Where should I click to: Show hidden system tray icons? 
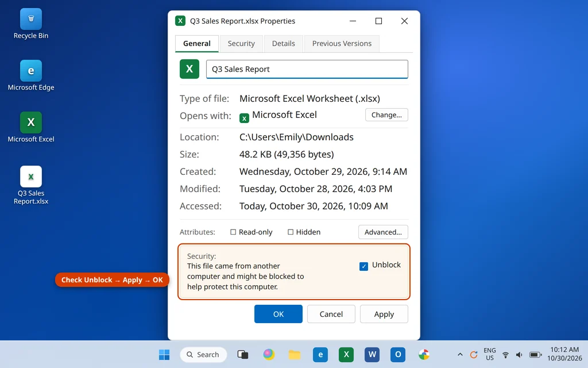(x=460, y=354)
